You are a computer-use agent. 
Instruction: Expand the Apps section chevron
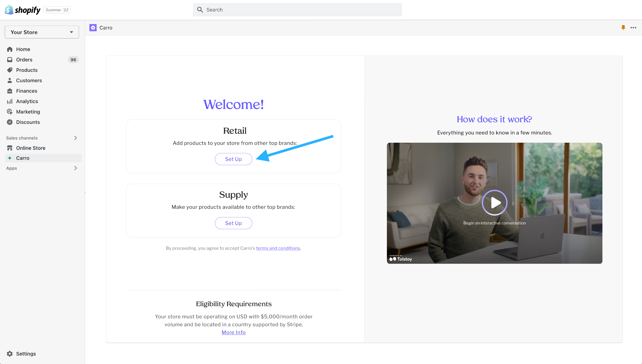[76, 168]
